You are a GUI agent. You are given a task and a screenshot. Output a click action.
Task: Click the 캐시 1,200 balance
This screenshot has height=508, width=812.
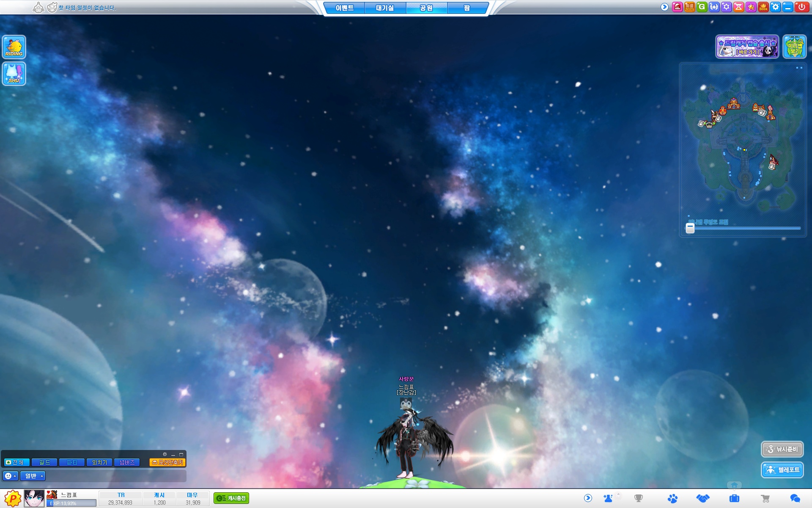click(x=159, y=499)
